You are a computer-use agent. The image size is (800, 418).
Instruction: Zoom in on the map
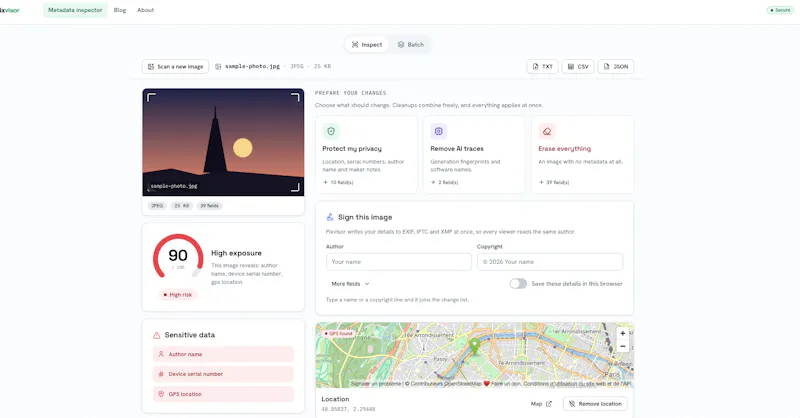click(x=622, y=333)
